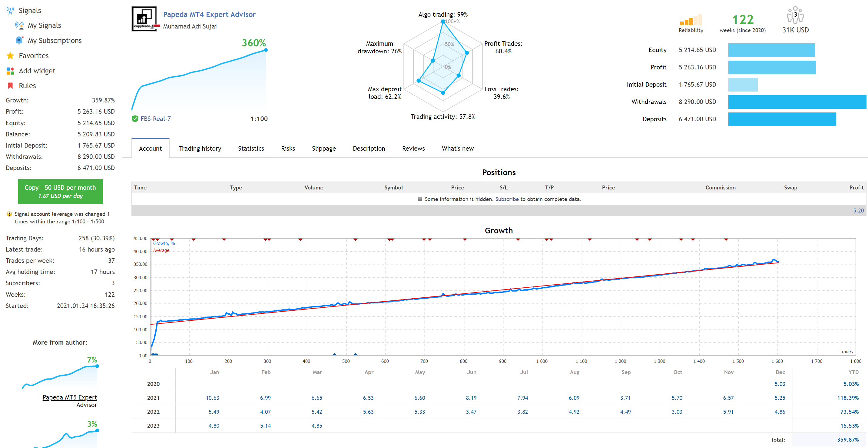Open Papeda MT5 Expert Advisor link
The width and height of the screenshot is (868, 448).
[70, 401]
